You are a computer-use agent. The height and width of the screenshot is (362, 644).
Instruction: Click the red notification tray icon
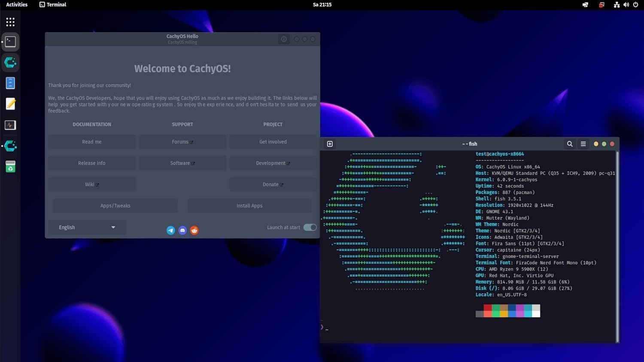point(601,5)
